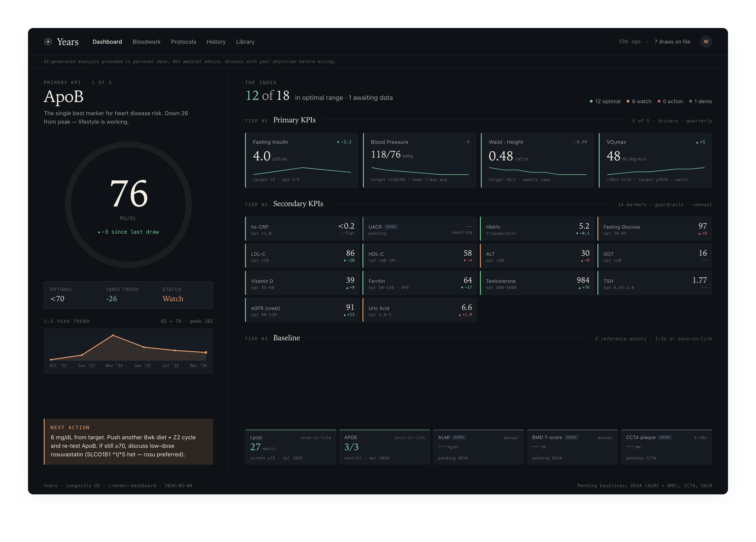
Task: Open the History tab
Action: coord(216,42)
